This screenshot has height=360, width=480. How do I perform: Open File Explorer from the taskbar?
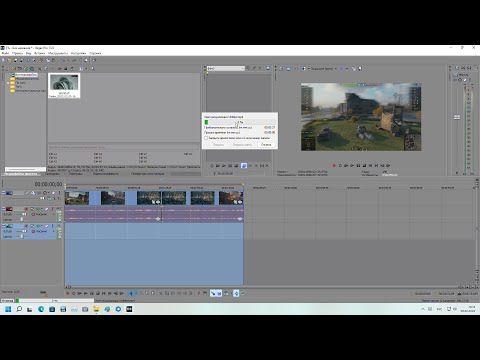[96, 309]
